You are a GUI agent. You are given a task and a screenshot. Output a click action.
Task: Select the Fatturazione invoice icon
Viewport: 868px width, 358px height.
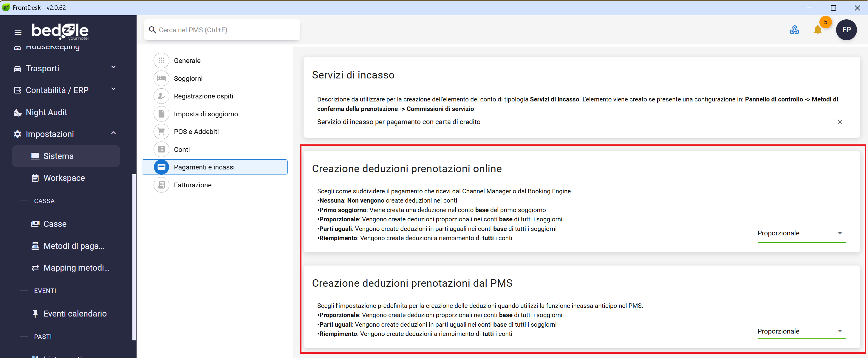161,185
